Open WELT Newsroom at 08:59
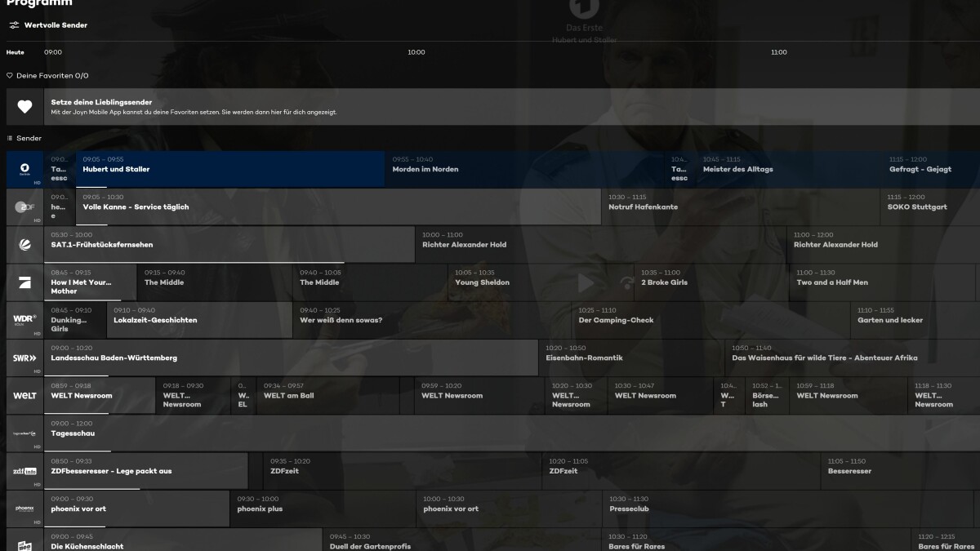980x551 pixels. [100, 395]
